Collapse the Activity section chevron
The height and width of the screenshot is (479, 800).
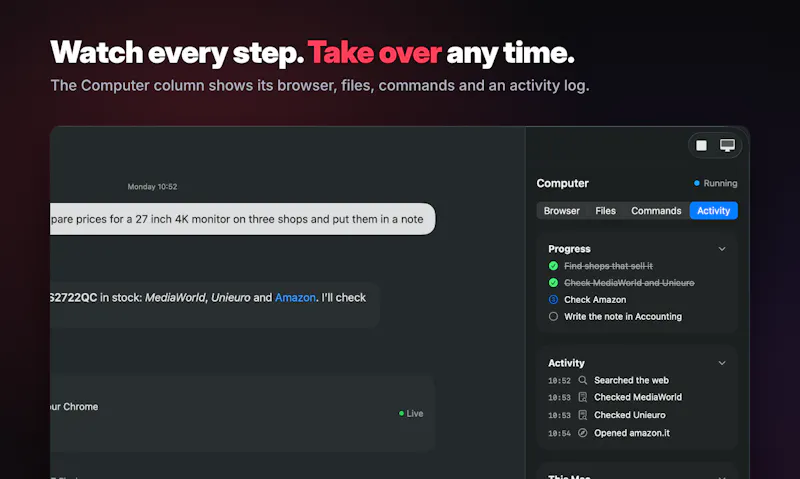[x=722, y=363]
